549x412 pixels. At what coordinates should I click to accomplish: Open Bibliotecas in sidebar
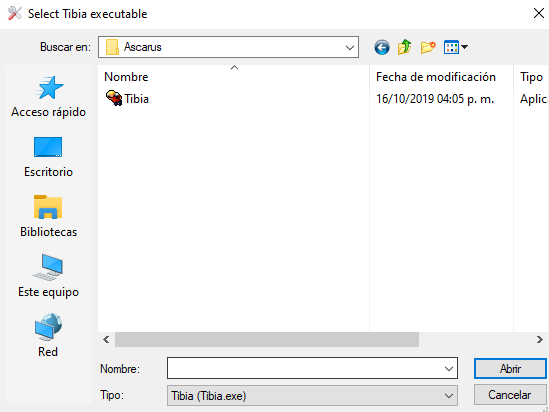[x=48, y=217]
